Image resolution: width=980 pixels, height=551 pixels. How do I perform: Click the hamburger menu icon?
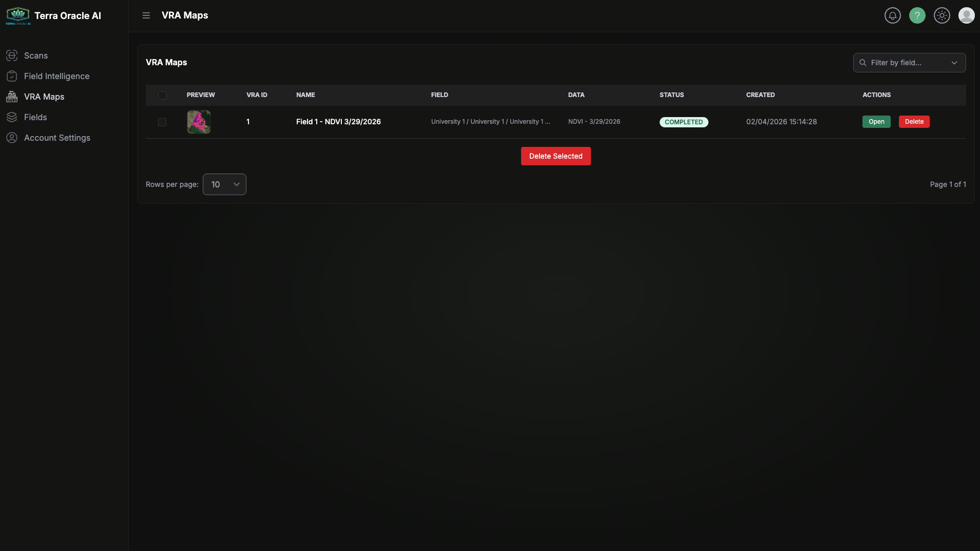coord(146,15)
